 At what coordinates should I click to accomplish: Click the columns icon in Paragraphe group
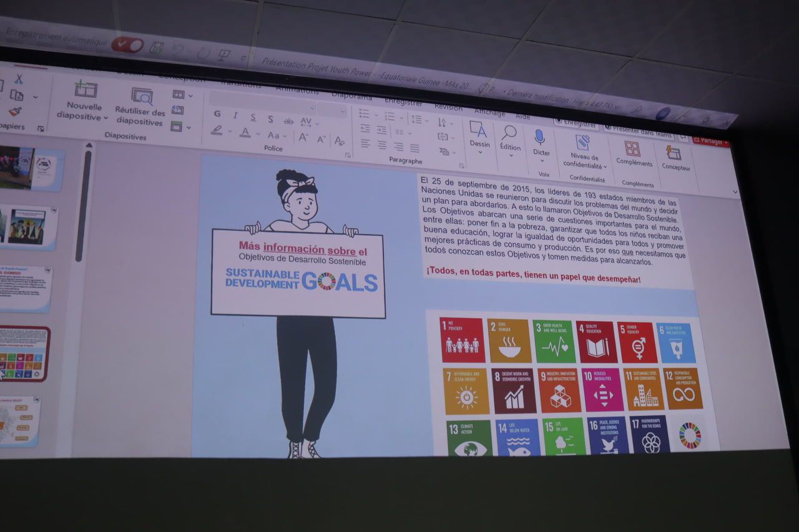tap(401, 132)
